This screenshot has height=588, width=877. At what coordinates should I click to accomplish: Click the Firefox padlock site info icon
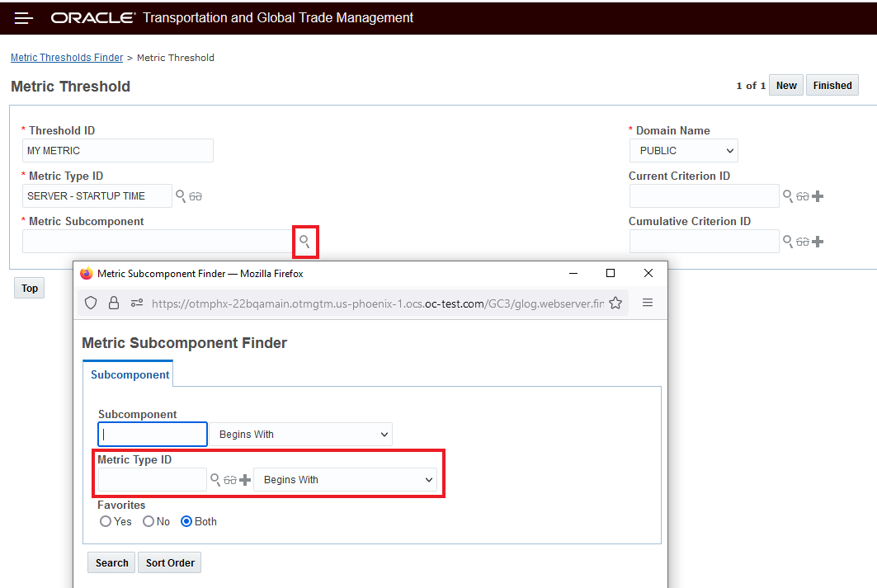point(114,303)
